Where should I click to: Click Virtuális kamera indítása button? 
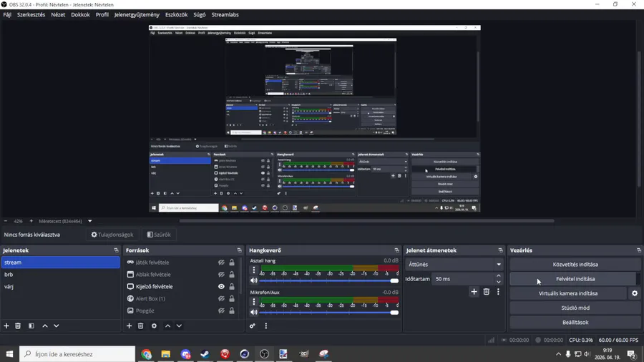pyautogui.click(x=568, y=293)
